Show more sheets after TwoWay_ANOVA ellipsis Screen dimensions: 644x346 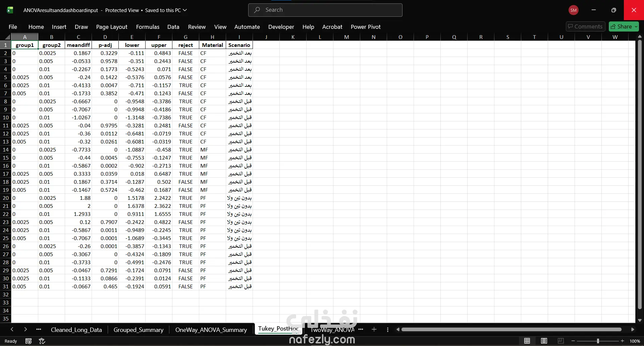pyautogui.click(x=361, y=330)
